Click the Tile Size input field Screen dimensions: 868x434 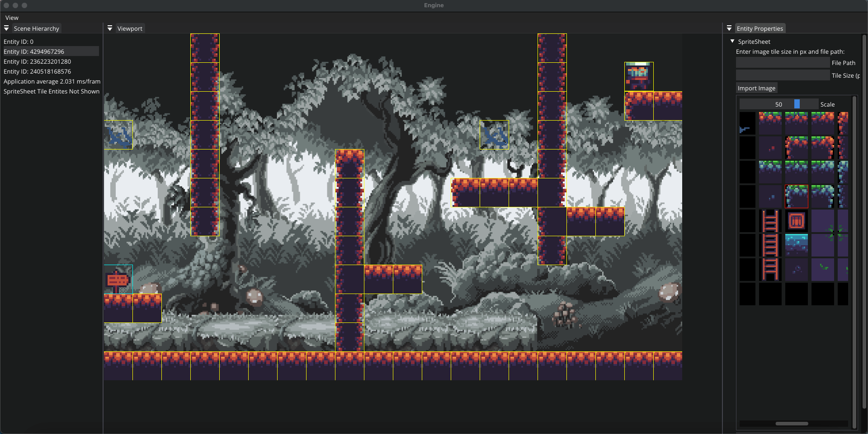pos(783,75)
